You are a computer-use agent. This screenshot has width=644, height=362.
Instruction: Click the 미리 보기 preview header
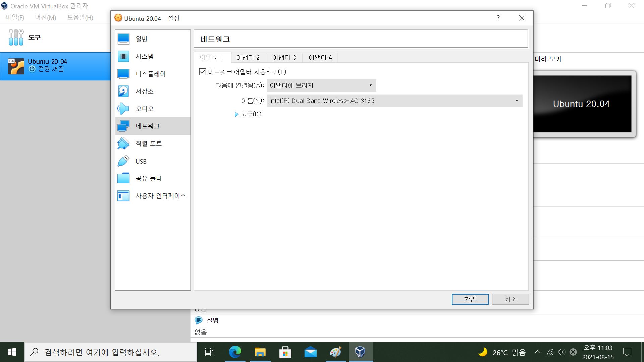pos(548,59)
